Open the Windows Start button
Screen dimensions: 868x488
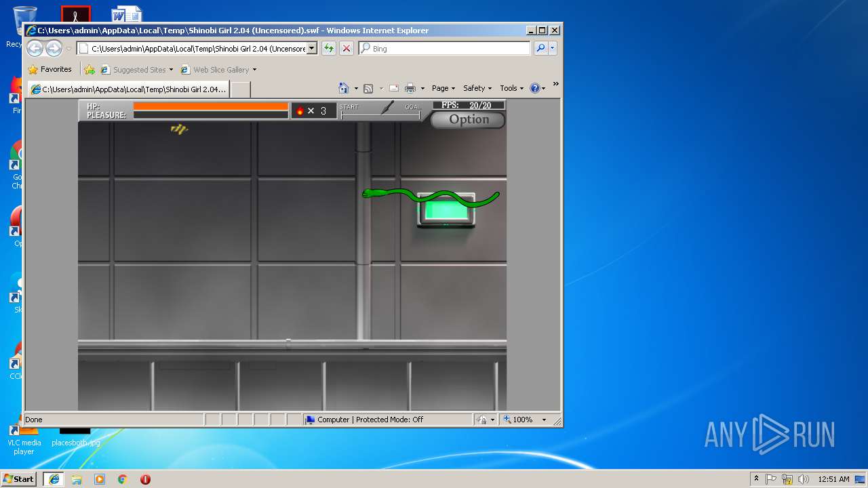(19, 479)
